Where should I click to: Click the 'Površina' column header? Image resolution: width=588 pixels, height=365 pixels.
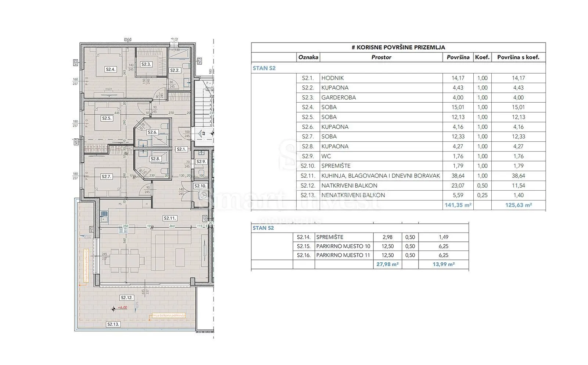pos(458,57)
